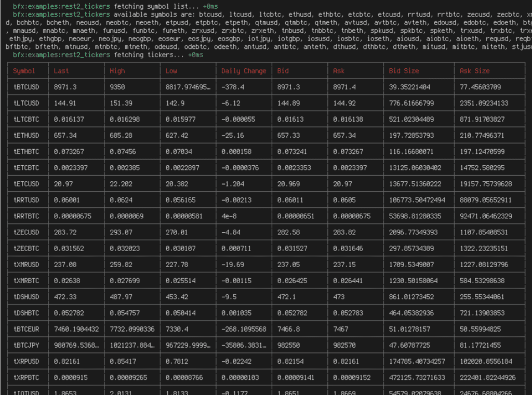This screenshot has height=395, width=532.
Task: Click the Low column header
Action: pos(173,71)
